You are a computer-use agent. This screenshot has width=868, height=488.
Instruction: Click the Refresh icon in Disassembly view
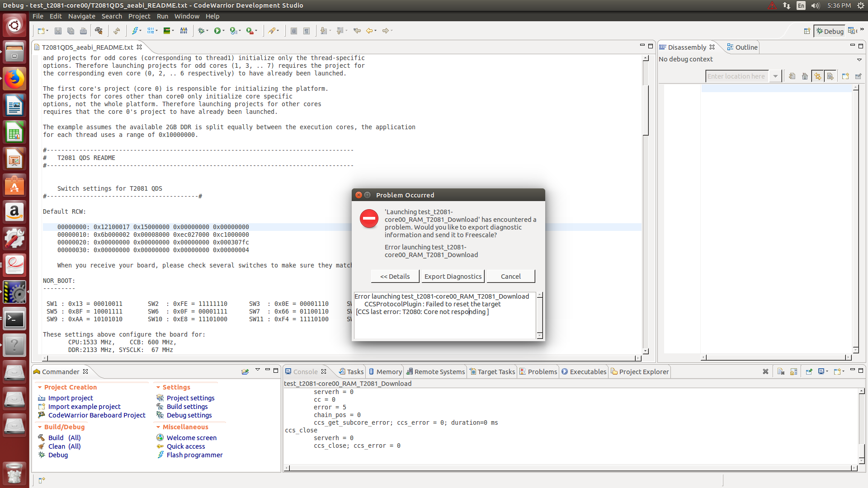(792, 76)
